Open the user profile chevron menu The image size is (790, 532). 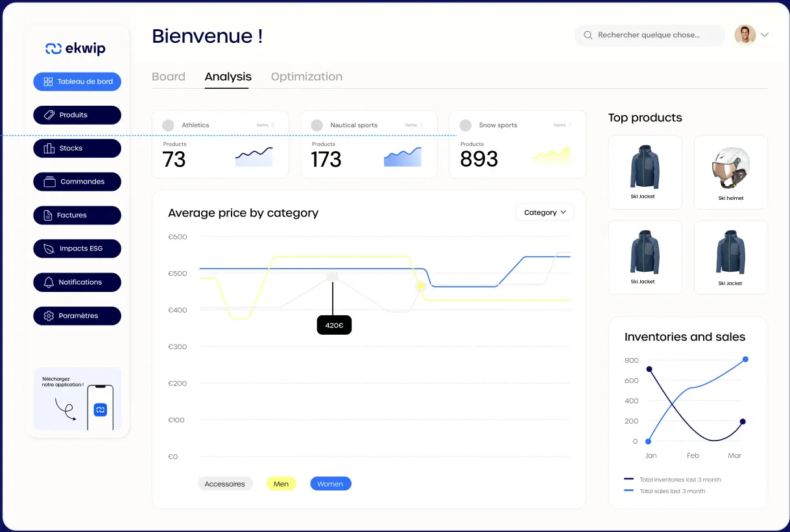[x=765, y=35]
